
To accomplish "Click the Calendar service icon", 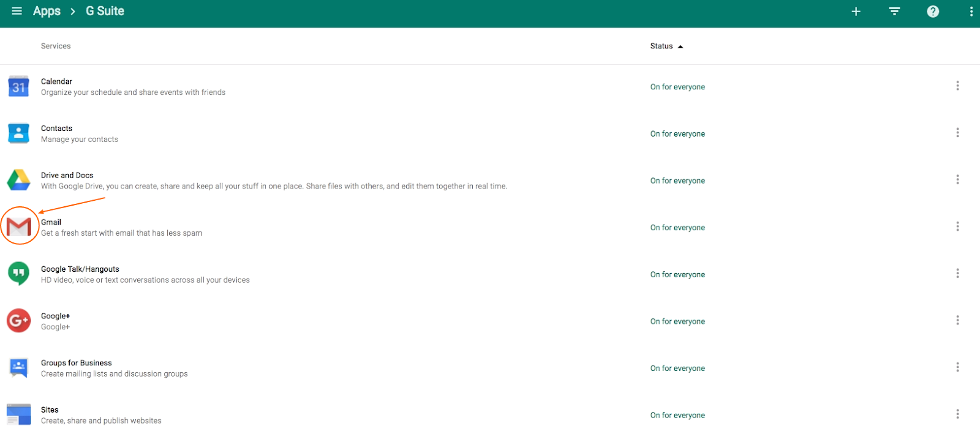I will click(18, 86).
